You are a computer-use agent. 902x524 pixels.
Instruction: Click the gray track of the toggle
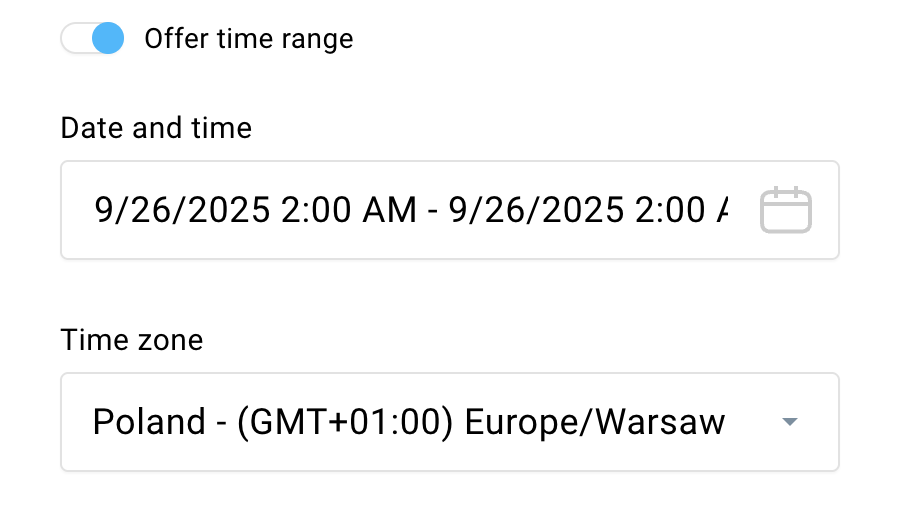pos(75,39)
